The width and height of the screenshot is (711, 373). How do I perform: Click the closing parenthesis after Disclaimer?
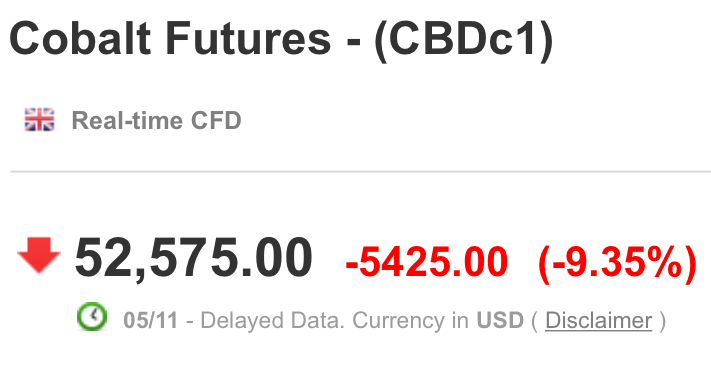pos(662,321)
